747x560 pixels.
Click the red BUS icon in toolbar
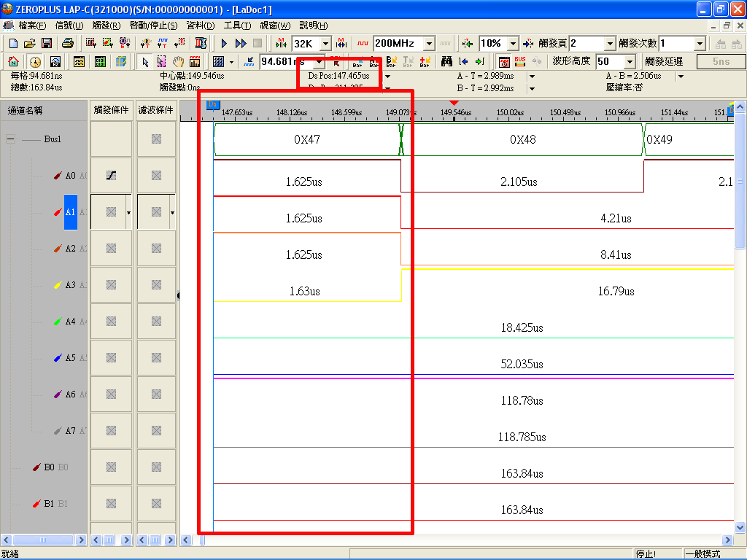(x=520, y=61)
